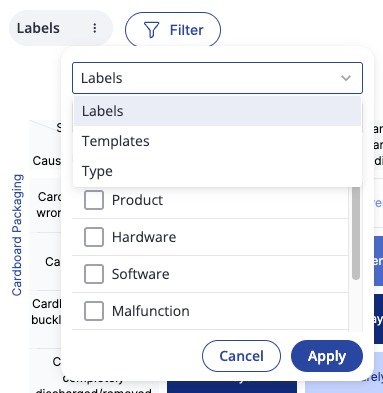The height and width of the screenshot is (393, 383).
Task: Open the Labels combo box field
Action: pos(217,78)
